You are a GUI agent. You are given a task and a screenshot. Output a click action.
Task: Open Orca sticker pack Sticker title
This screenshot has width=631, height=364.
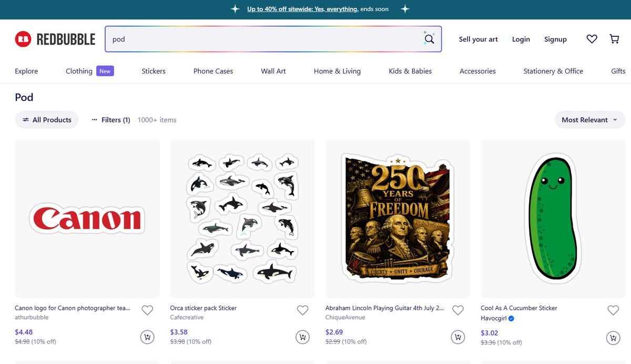tap(203, 308)
